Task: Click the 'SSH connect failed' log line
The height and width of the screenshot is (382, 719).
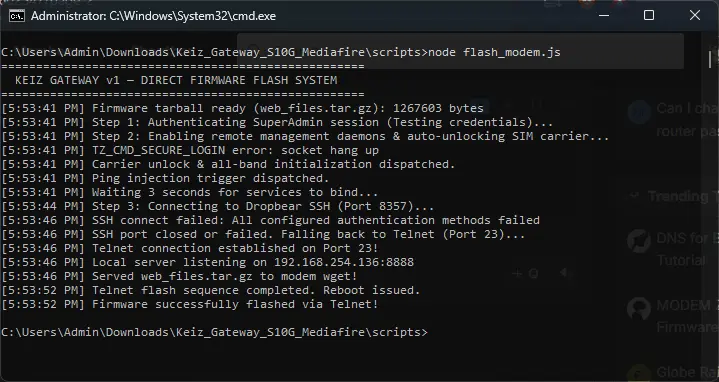Action: coord(270,220)
